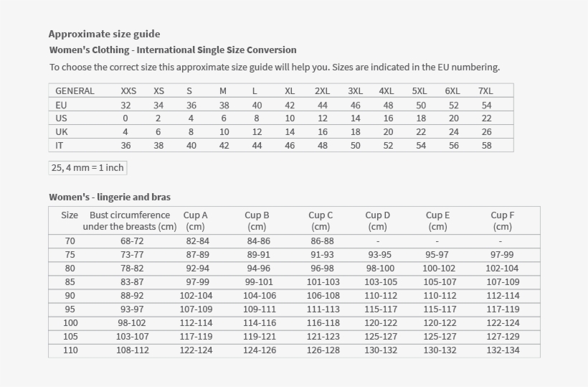This screenshot has width=588, height=387.
Task: Select the 'Women's - lingerie and bras' heading
Action: [x=110, y=197]
